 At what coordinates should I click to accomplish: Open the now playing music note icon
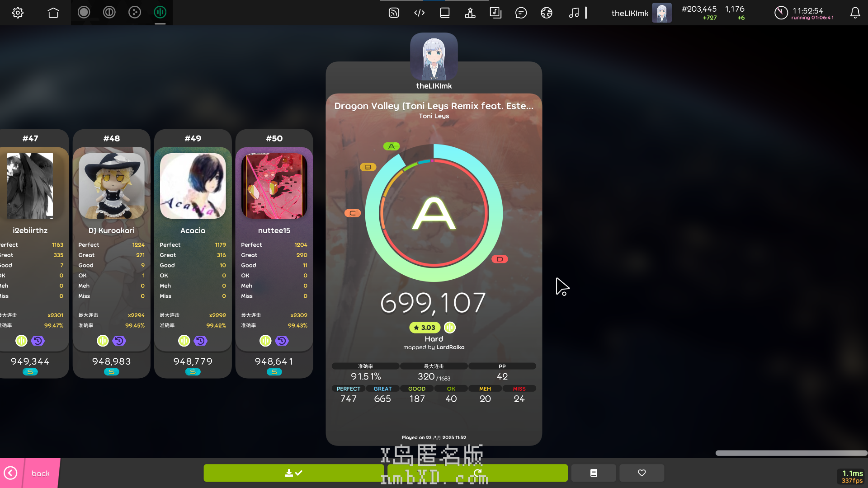pos(574,13)
